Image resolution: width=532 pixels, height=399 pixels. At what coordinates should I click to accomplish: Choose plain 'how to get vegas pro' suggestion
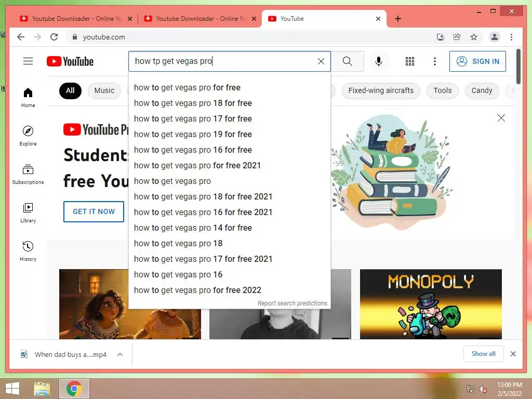click(230, 181)
